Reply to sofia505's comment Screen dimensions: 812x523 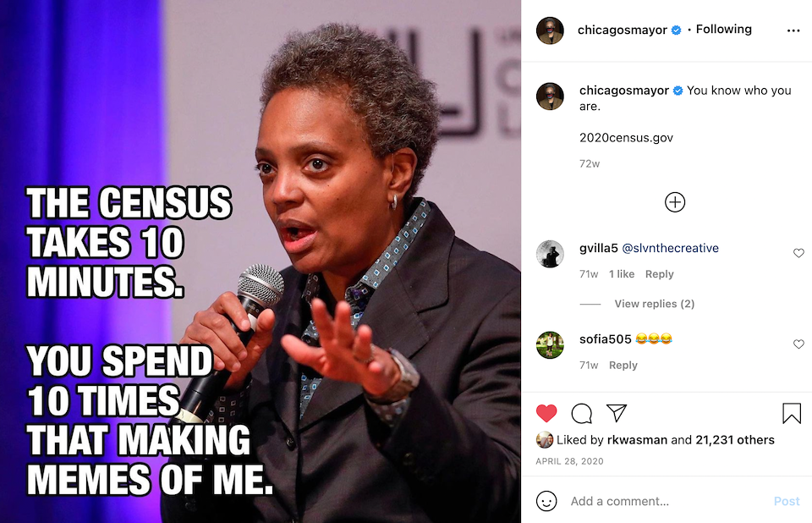[623, 366]
